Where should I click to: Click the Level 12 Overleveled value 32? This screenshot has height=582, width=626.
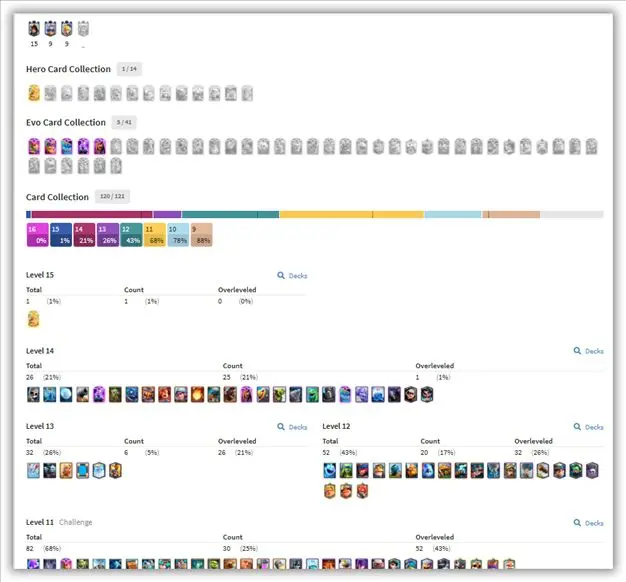pos(518,452)
